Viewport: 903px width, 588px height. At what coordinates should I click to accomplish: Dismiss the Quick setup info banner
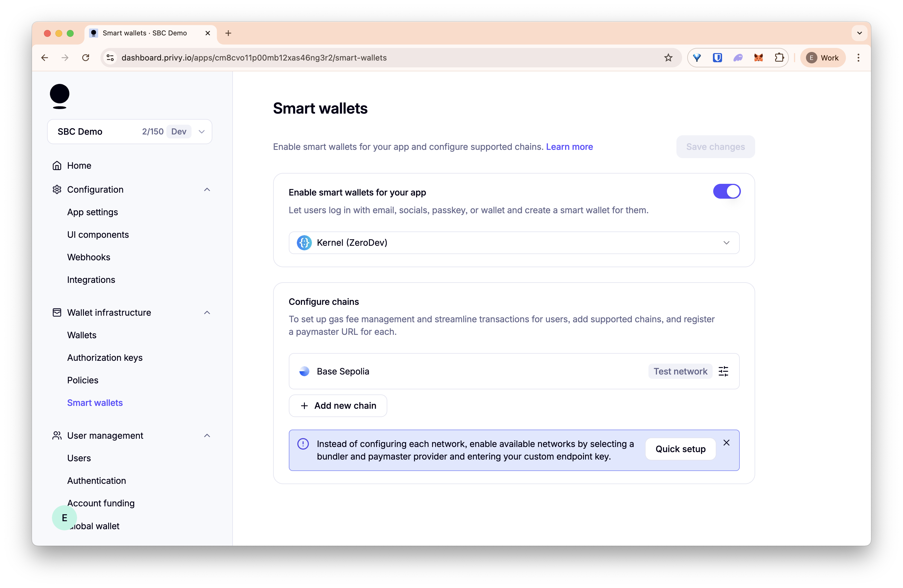click(x=726, y=443)
